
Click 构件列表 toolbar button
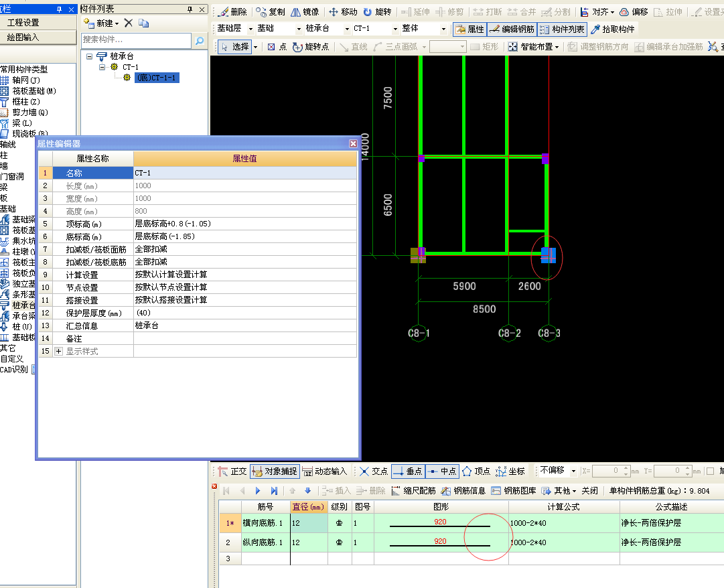563,29
